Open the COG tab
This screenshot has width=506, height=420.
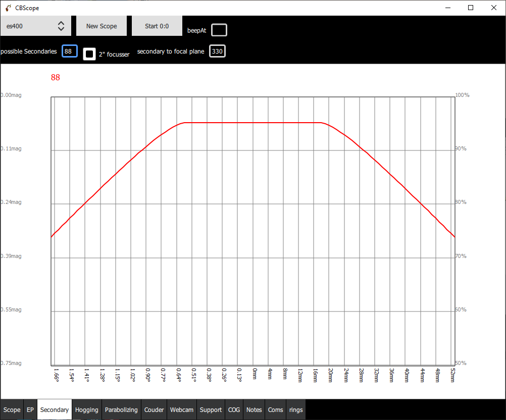click(234, 410)
